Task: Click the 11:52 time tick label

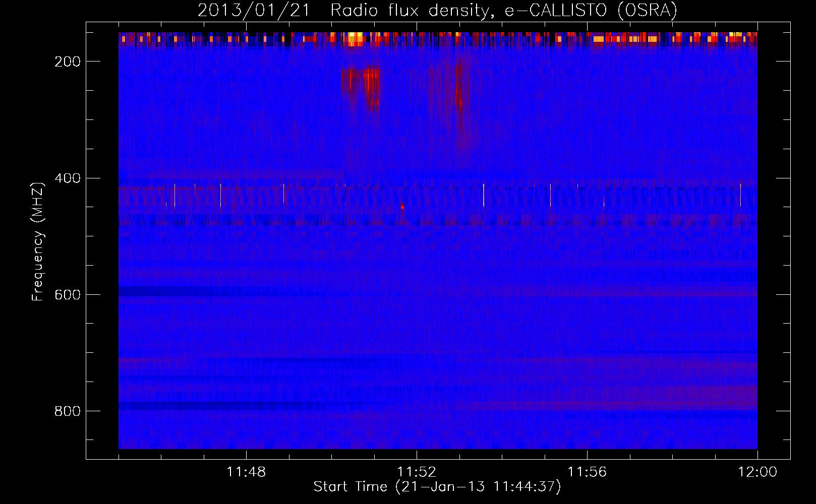Action: [x=417, y=472]
